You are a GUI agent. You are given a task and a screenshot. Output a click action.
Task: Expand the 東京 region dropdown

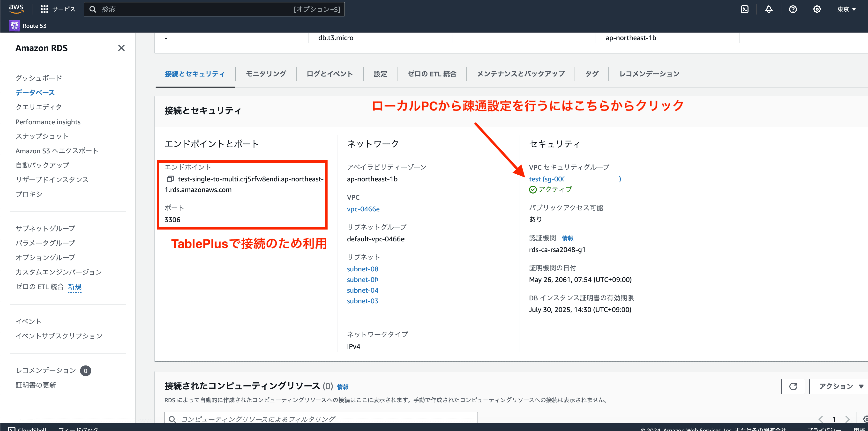(x=846, y=9)
